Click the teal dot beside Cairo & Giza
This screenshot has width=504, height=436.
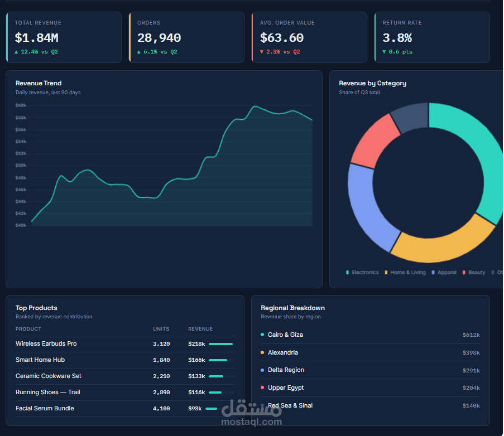click(262, 335)
